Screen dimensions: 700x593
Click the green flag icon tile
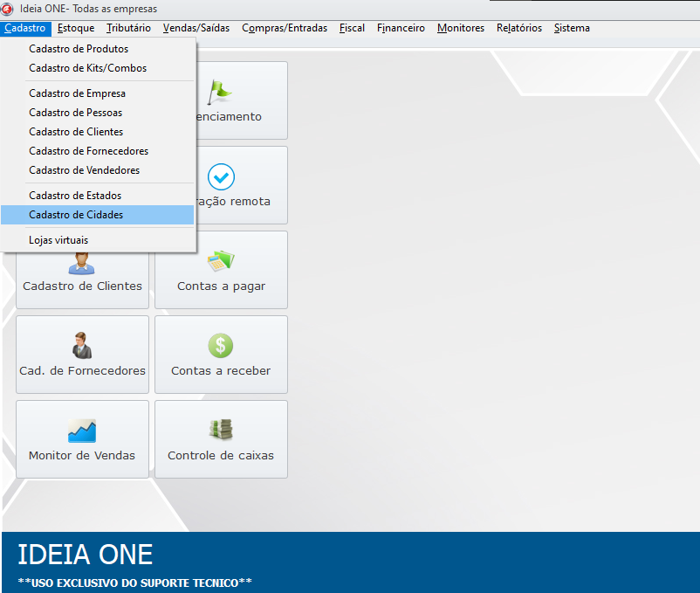pyautogui.click(x=221, y=89)
